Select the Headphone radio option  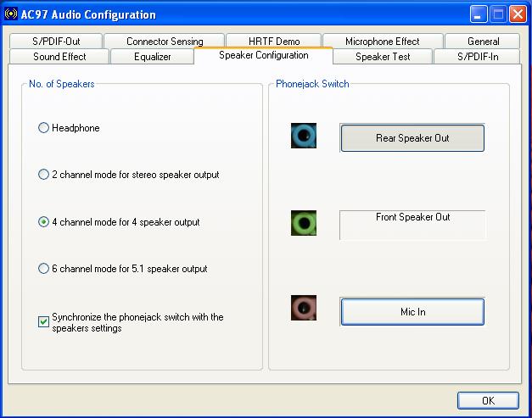pyautogui.click(x=44, y=128)
